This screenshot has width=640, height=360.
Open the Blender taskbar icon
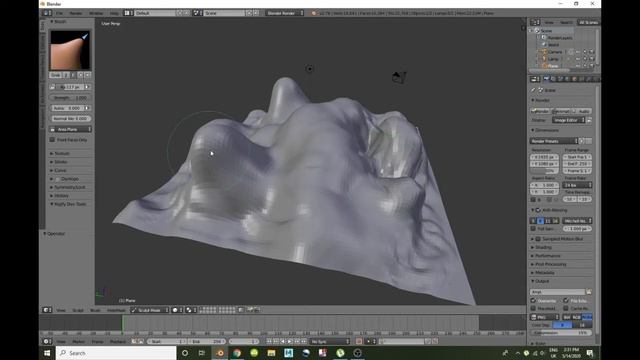[220, 353]
